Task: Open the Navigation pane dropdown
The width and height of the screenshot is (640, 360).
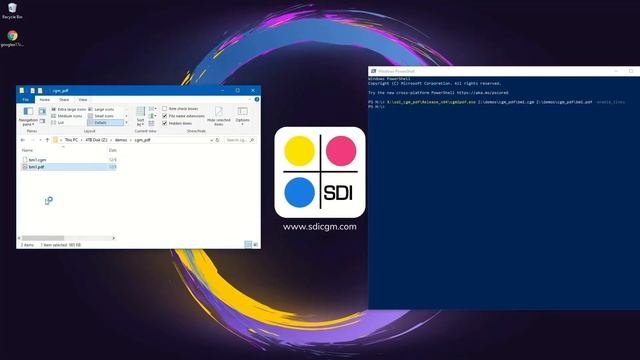Action: click(x=28, y=116)
